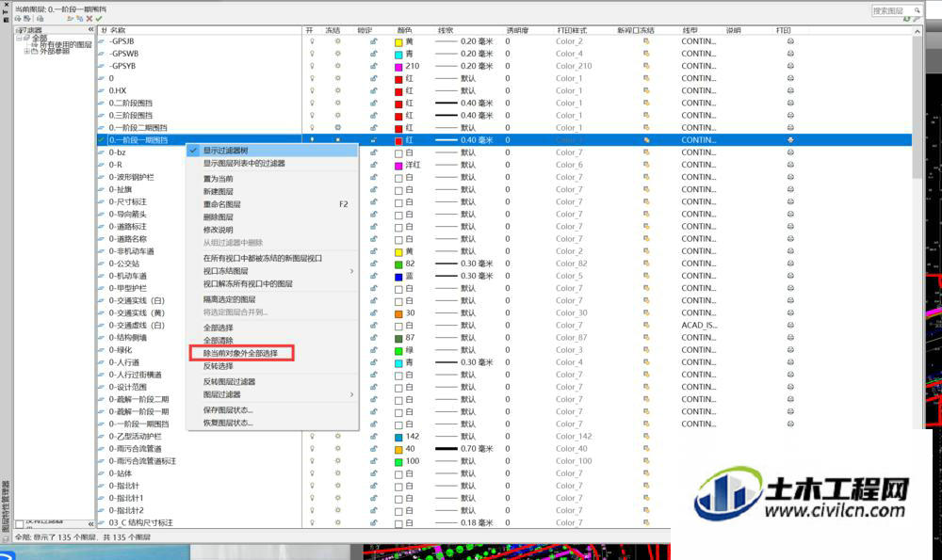Click the New Property Filter toolbar icon
This screenshot has height=560, width=942.
coord(17,19)
